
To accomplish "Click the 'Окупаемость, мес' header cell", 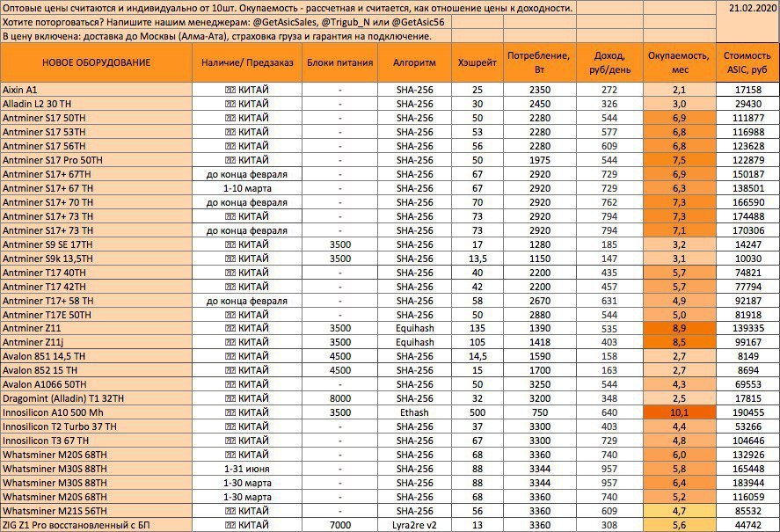I will click(679, 62).
